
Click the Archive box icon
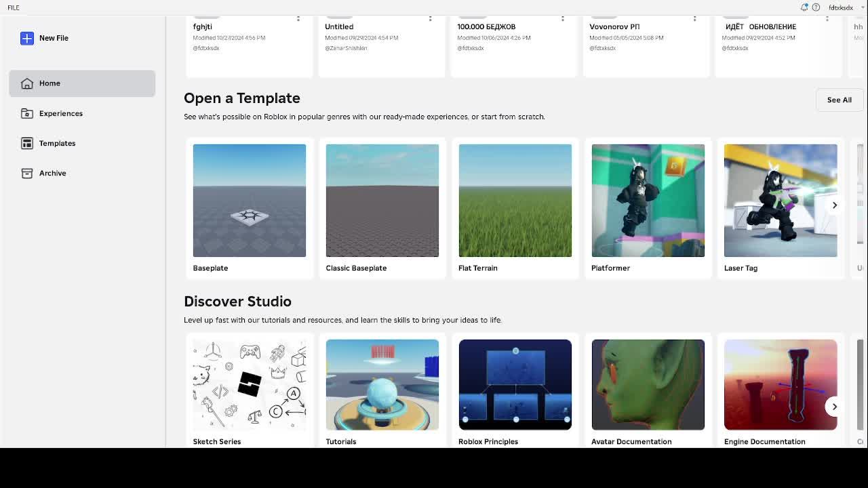(x=27, y=173)
